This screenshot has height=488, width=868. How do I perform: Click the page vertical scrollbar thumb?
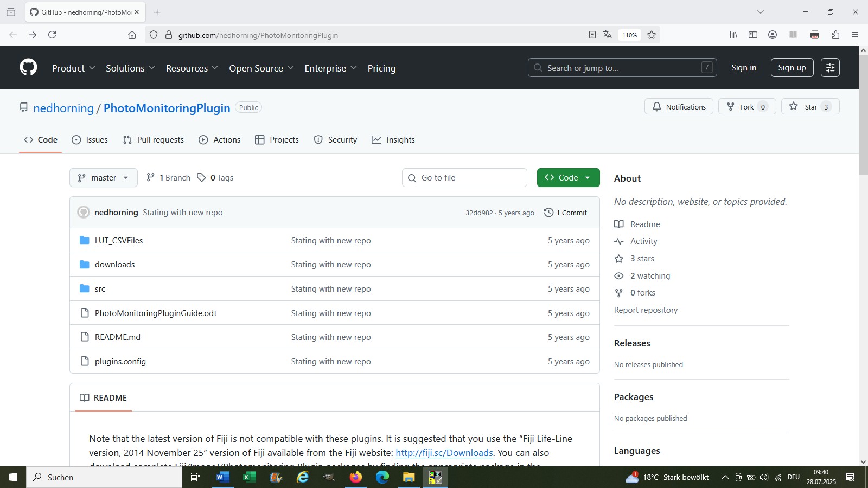[x=863, y=114]
